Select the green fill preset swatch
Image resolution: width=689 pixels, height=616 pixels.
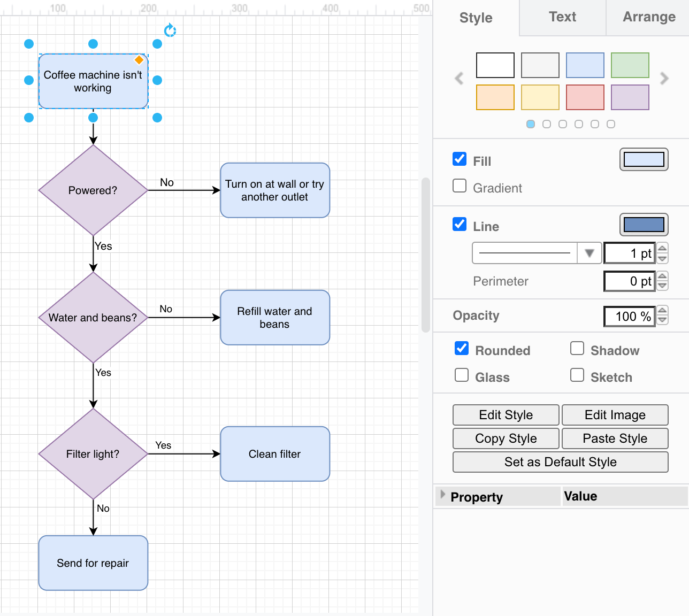tap(630, 65)
